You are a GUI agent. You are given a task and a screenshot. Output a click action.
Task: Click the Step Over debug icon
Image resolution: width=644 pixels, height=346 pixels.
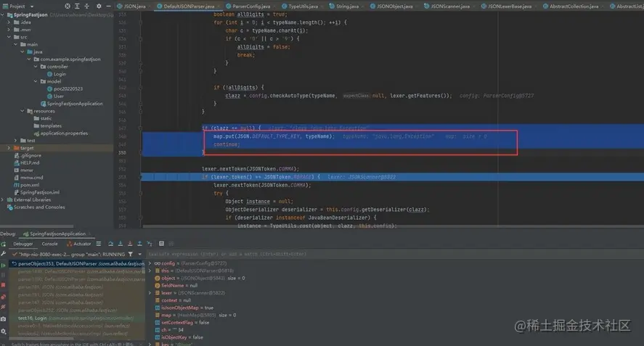110,244
